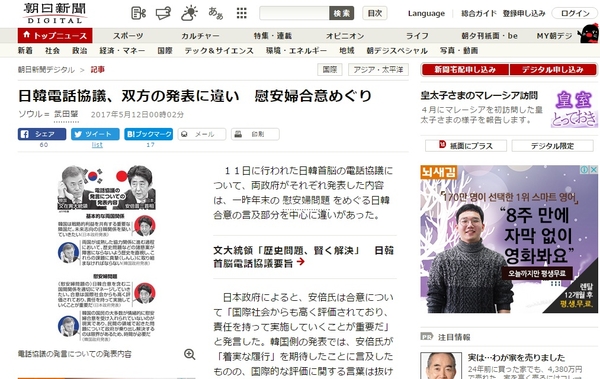This screenshot has width=600, height=379.
Task: Open the トップニュース home tab
Action: pos(55,36)
